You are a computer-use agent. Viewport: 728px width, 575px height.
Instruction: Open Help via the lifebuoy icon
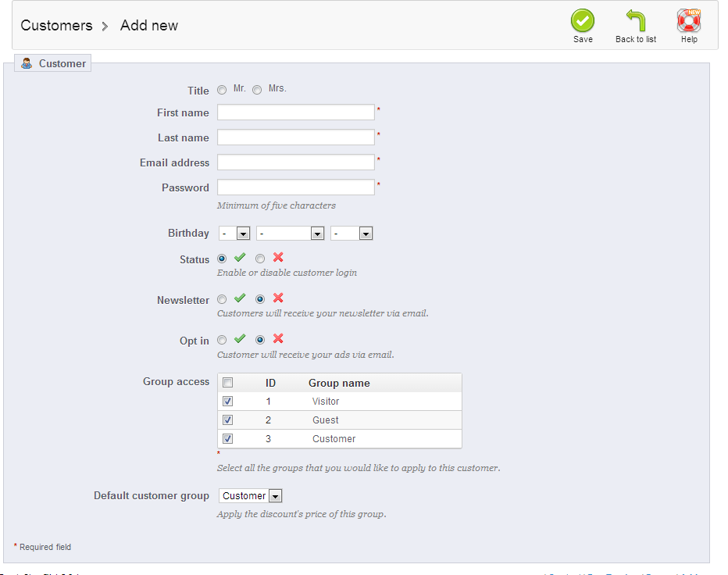688,21
